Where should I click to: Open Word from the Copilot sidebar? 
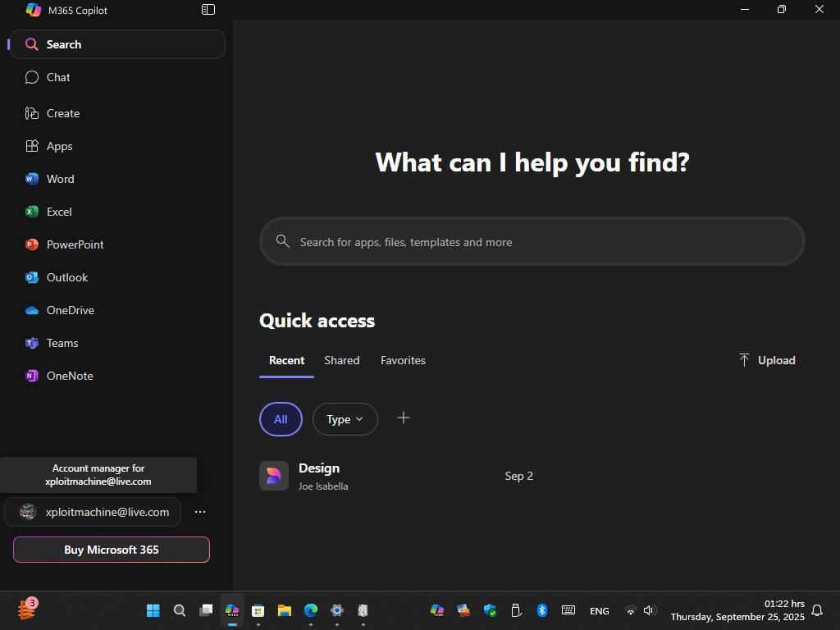60,179
